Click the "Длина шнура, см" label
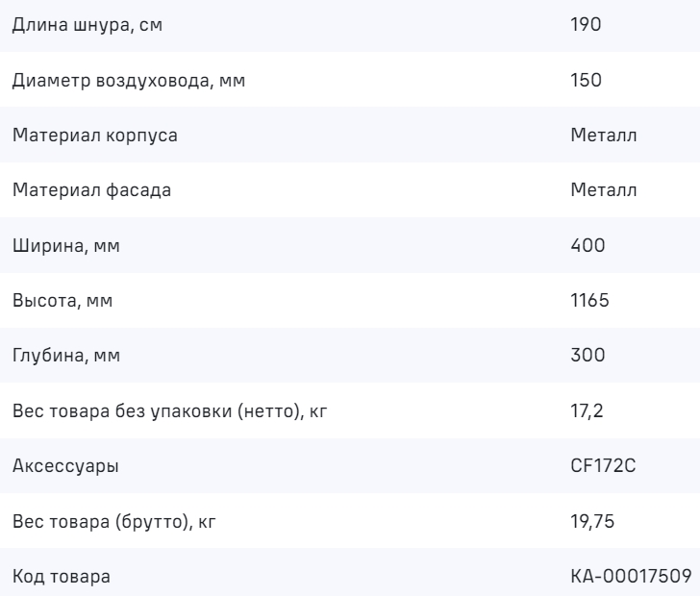This screenshot has width=700, height=596. click(x=87, y=24)
